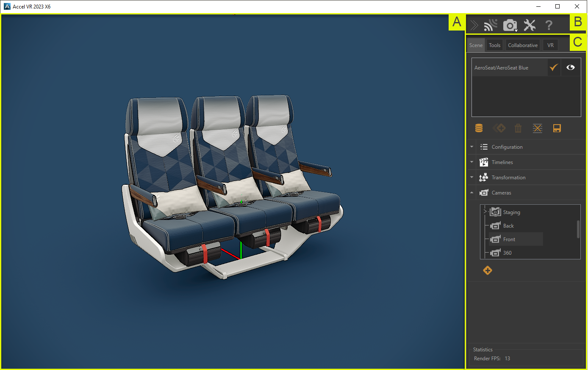
Task: Click the Front camera icon
Action: click(x=495, y=239)
